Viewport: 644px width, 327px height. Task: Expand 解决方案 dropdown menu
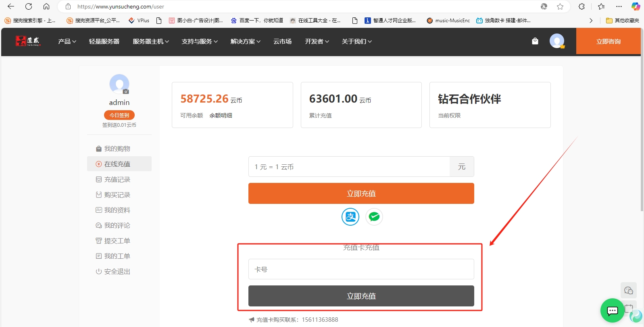coord(245,42)
